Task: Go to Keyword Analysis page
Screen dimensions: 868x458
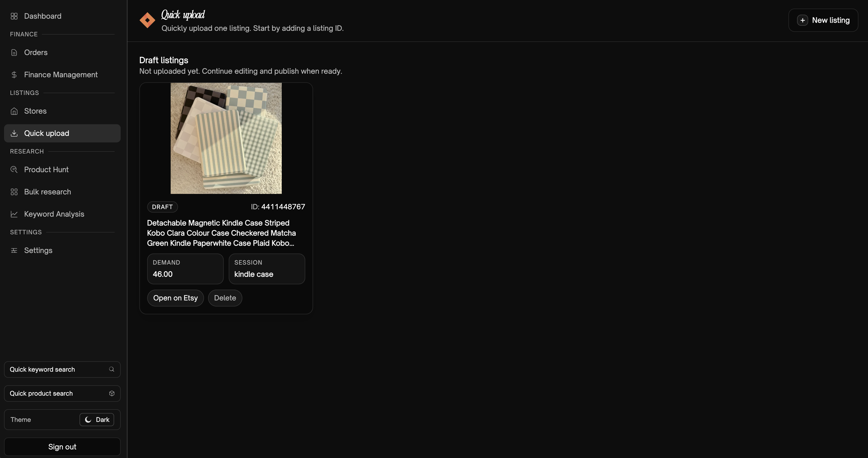Action: 54,214
